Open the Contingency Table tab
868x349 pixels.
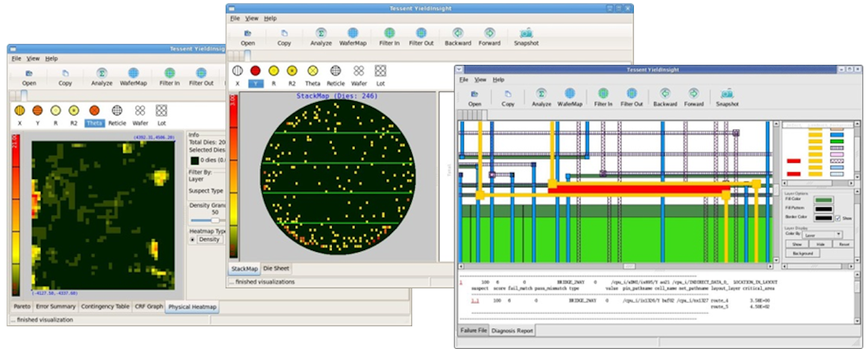coord(105,306)
